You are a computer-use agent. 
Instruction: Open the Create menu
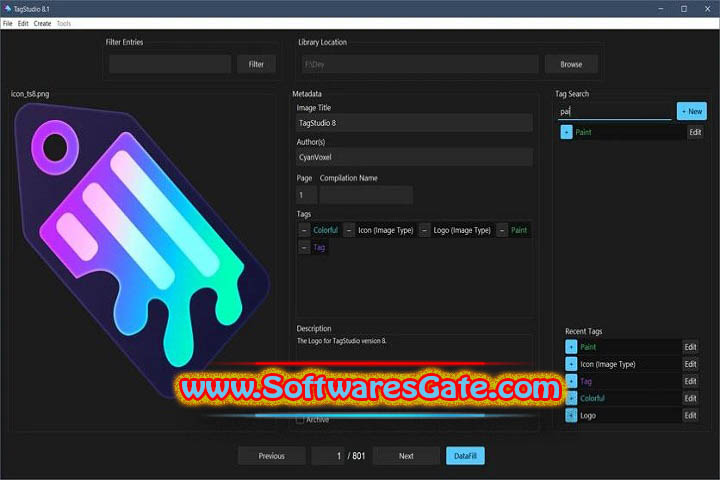(42, 23)
